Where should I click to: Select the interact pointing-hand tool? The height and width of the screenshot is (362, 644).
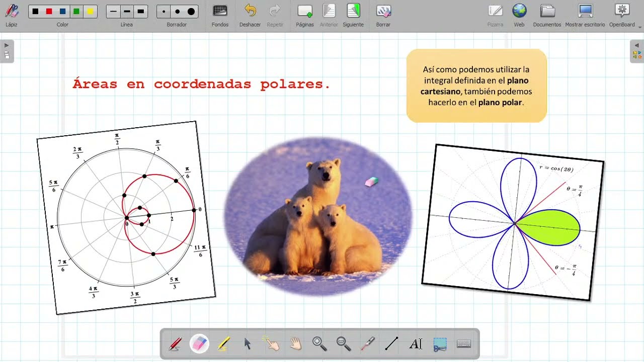click(x=272, y=344)
